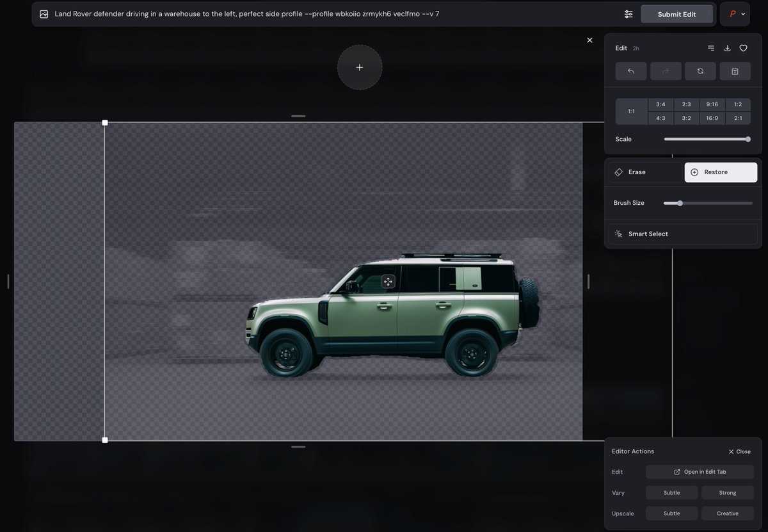This screenshot has width=768, height=532.
Task: Close the editor with the X icon
Action: point(589,40)
